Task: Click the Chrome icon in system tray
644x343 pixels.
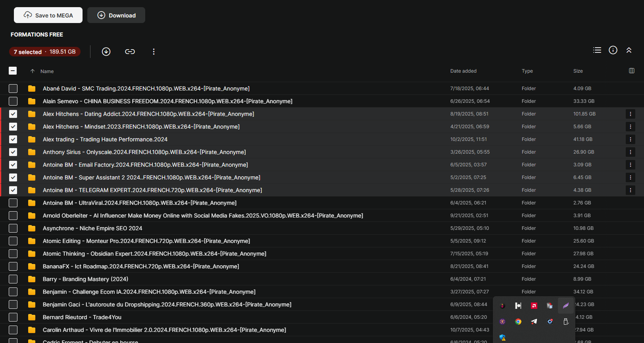Action: point(518,322)
